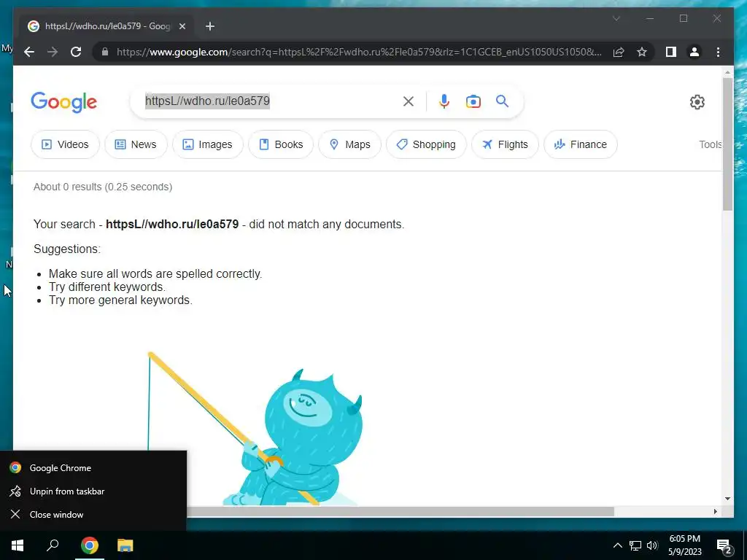The width and height of the screenshot is (747, 560).
Task: Click the browser forward arrow
Action: click(x=53, y=52)
